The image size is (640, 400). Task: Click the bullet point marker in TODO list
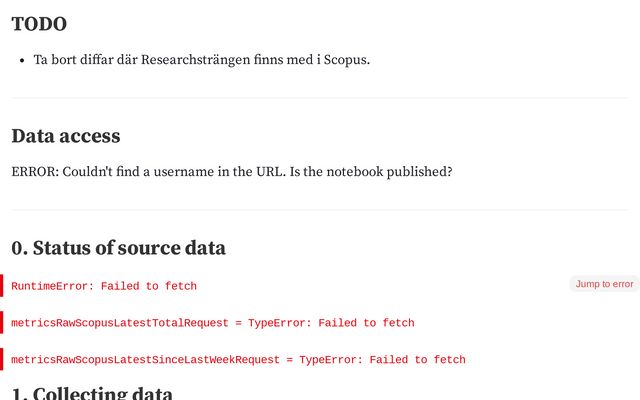[x=22, y=60]
